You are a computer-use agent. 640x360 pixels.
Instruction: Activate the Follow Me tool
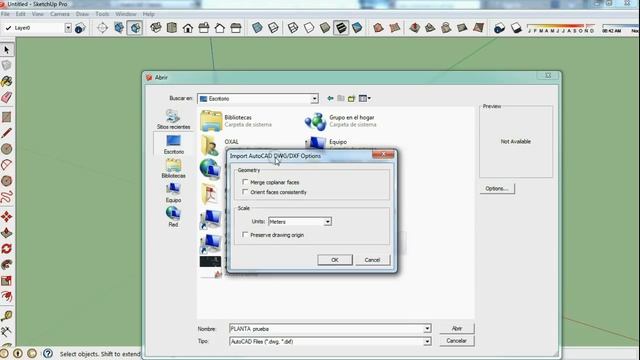(x=7, y=264)
